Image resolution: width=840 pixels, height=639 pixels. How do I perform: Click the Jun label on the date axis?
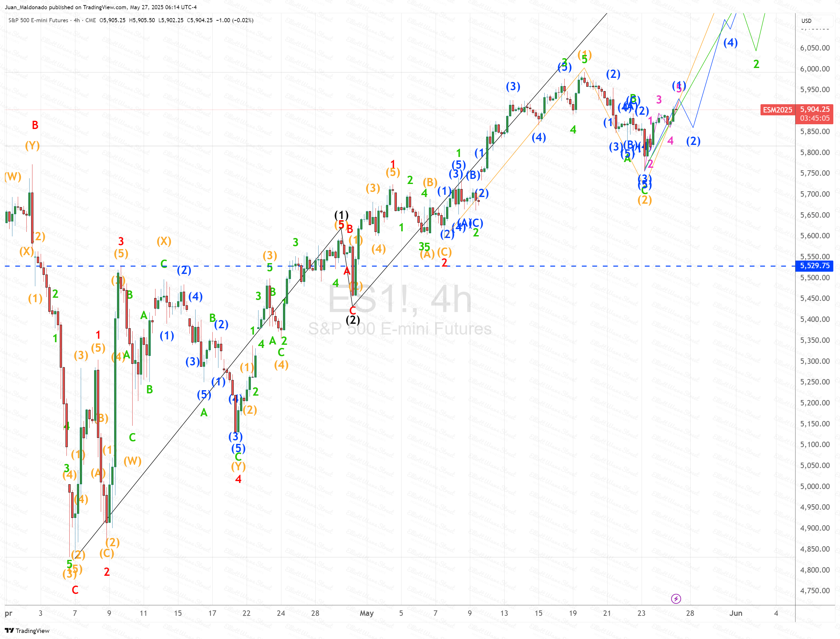736,613
